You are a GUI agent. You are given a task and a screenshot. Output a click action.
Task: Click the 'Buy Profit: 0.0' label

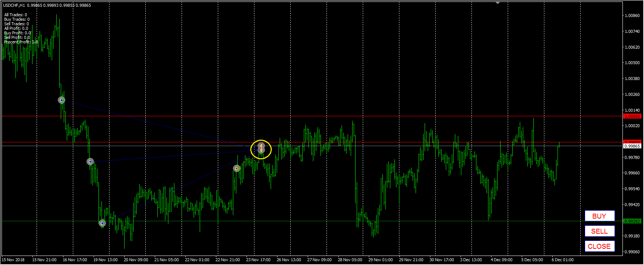17,33
